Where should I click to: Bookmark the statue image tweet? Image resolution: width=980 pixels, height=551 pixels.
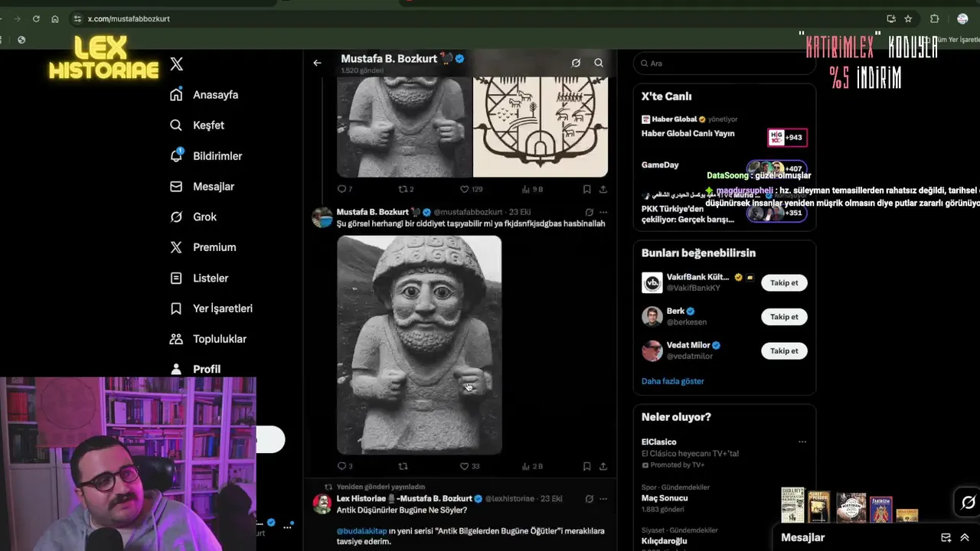pyautogui.click(x=586, y=466)
